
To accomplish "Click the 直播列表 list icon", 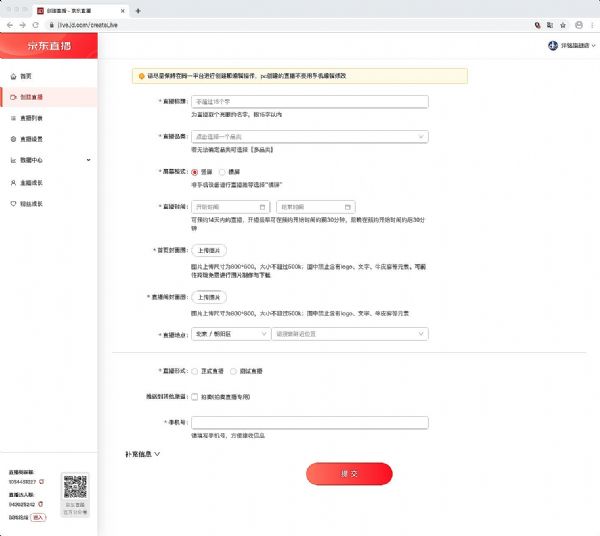I will (12, 118).
